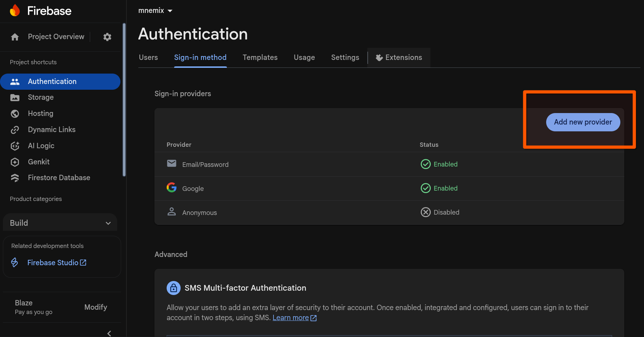644x337 pixels.
Task: Open the mnemix project dropdown
Action: point(155,10)
